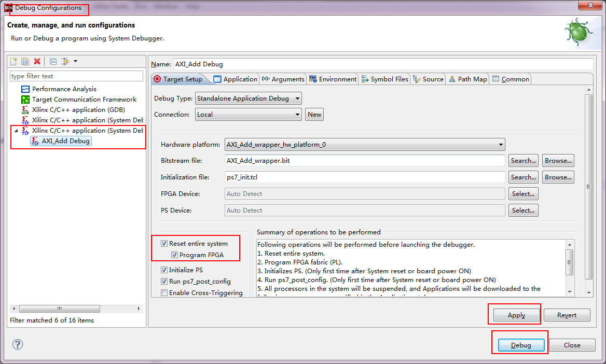606x364 pixels.
Task: Switch to the Target Setup tab
Action: click(x=178, y=79)
